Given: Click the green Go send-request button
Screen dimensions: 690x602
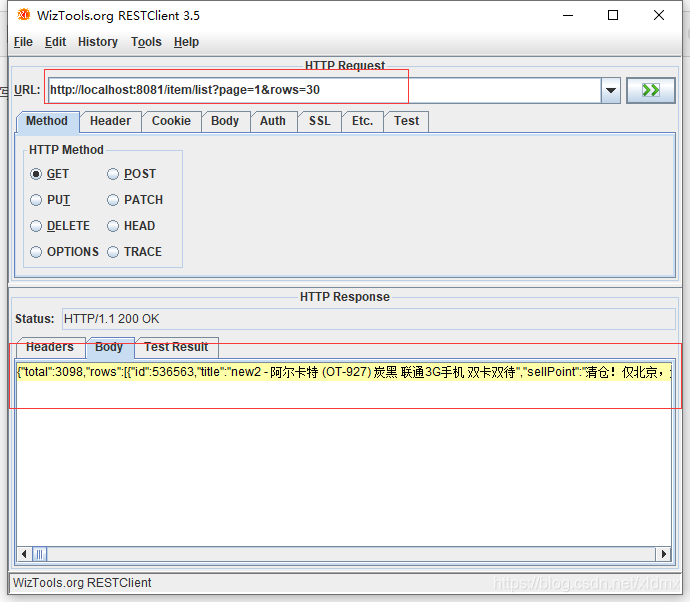Looking at the screenshot, I should [650, 90].
